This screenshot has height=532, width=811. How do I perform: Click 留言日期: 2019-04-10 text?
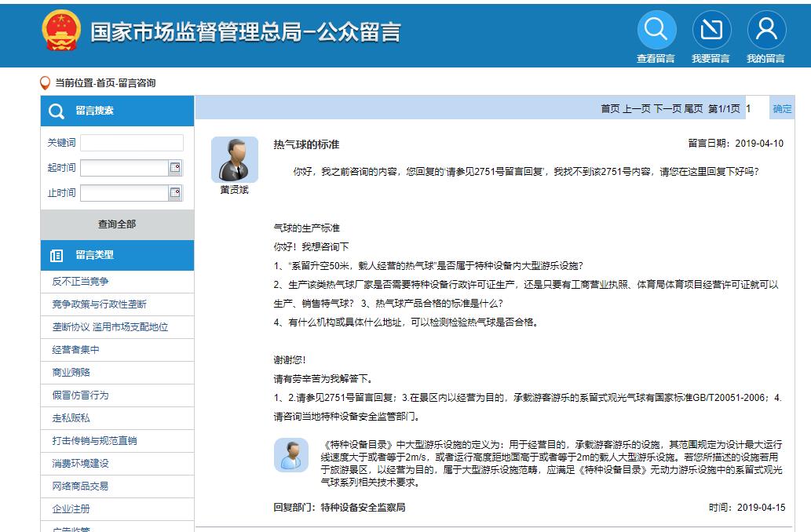point(736,144)
